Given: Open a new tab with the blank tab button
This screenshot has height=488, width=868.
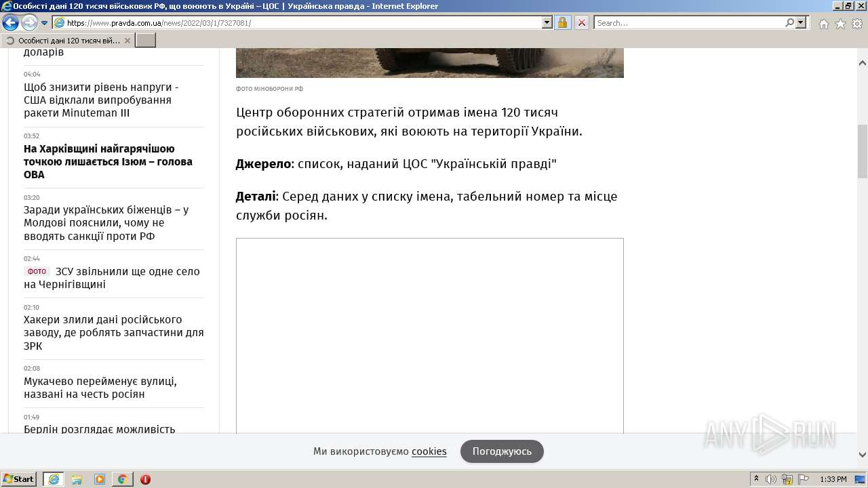Looking at the screenshot, I should 146,41.
